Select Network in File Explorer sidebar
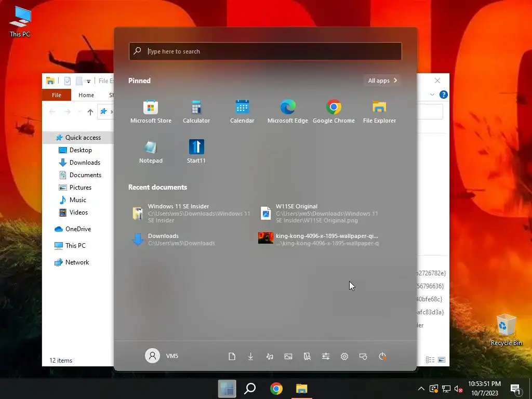The height and width of the screenshot is (399, 532). coord(78,262)
